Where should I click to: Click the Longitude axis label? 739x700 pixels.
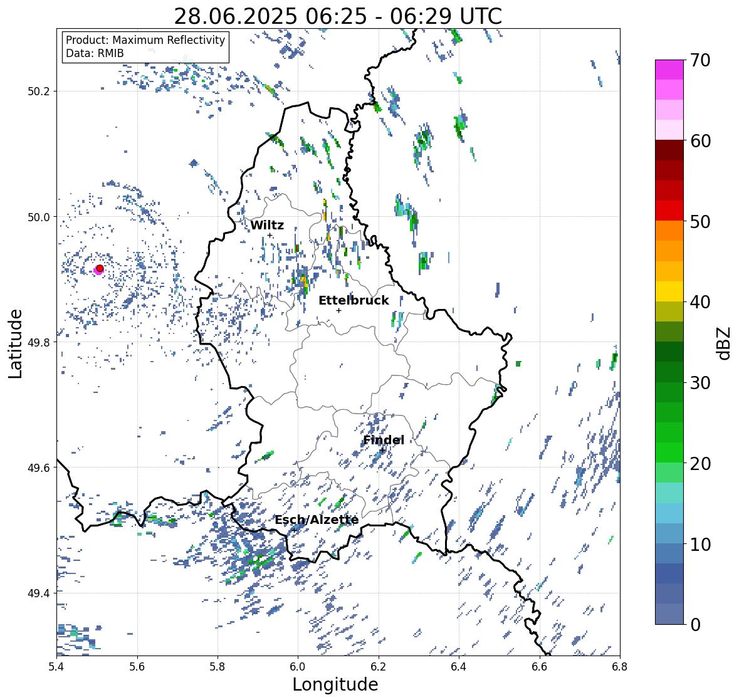point(335,684)
